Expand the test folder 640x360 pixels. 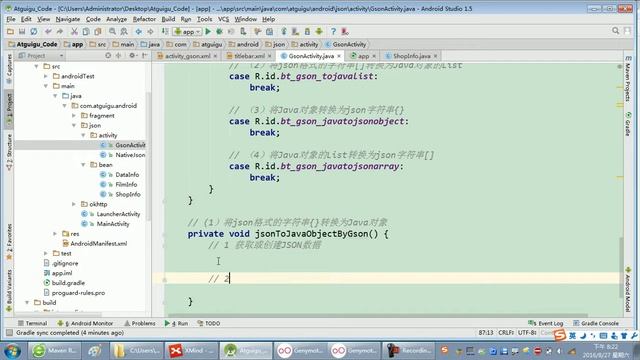click(46, 253)
